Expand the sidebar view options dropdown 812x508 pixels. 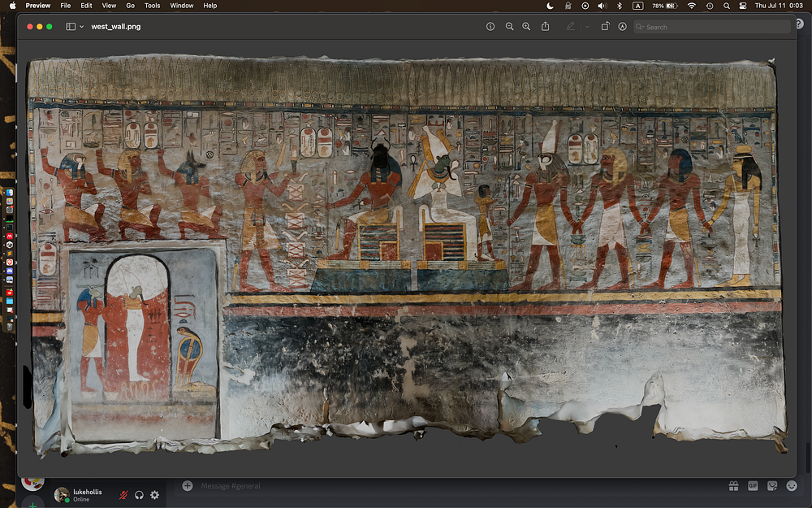coord(81,27)
